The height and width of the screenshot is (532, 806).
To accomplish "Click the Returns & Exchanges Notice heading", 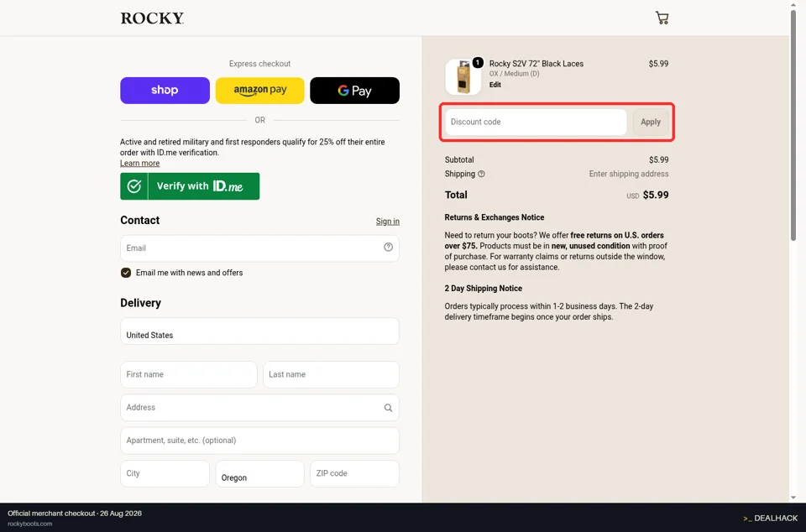I will (494, 217).
